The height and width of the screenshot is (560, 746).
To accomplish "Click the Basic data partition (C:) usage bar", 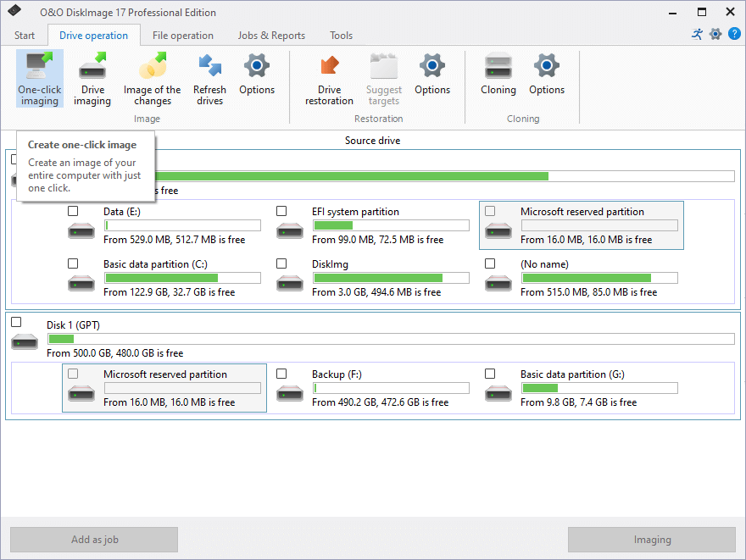I will tap(183, 278).
